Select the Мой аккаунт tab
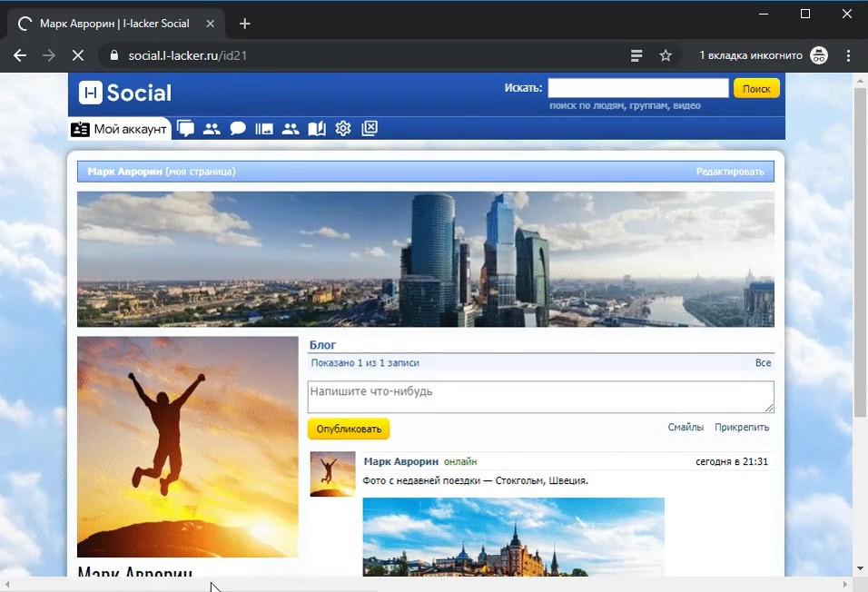 pyautogui.click(x=120, y=129)
